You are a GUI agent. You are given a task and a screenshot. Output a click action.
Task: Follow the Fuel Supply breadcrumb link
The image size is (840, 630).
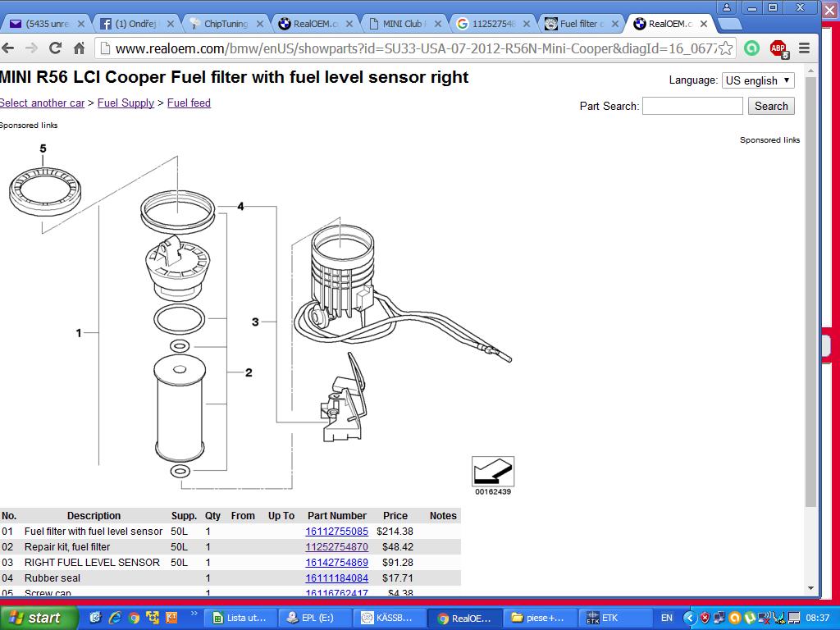pos(126,103)
